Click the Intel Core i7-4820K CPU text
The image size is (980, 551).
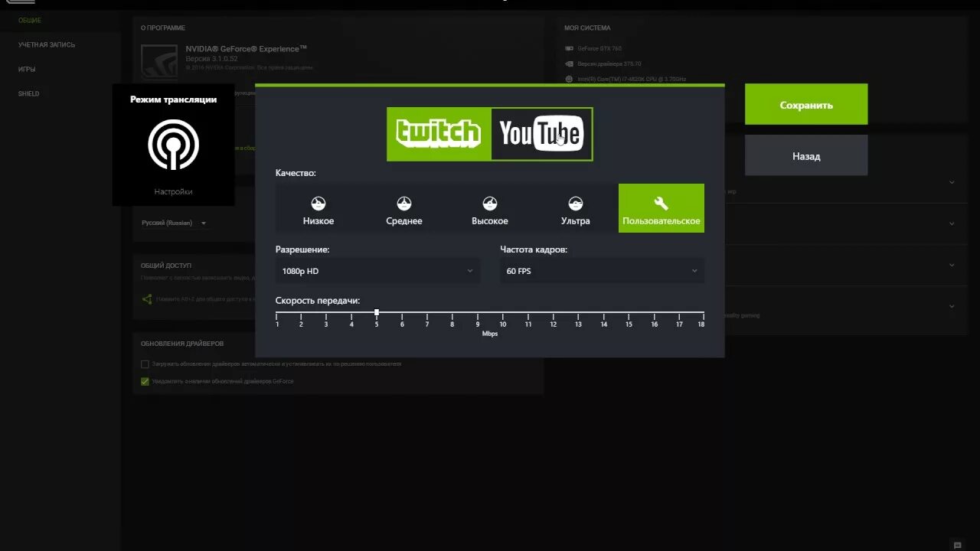[632, 79]
